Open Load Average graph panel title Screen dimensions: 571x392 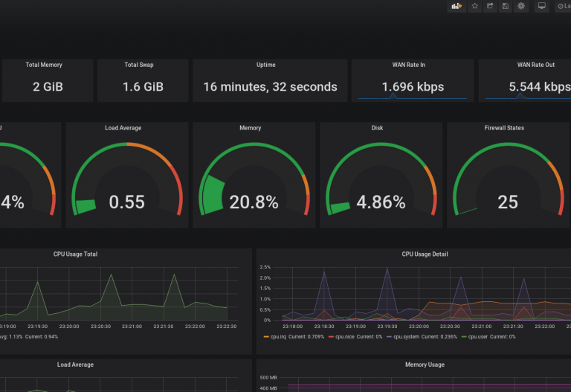tap(75, 364)
